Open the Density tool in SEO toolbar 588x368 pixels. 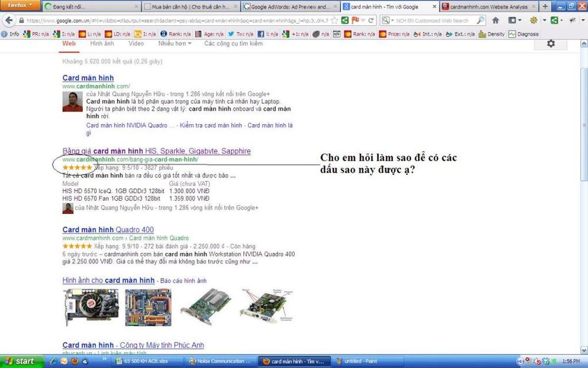(x=492, y=34)
